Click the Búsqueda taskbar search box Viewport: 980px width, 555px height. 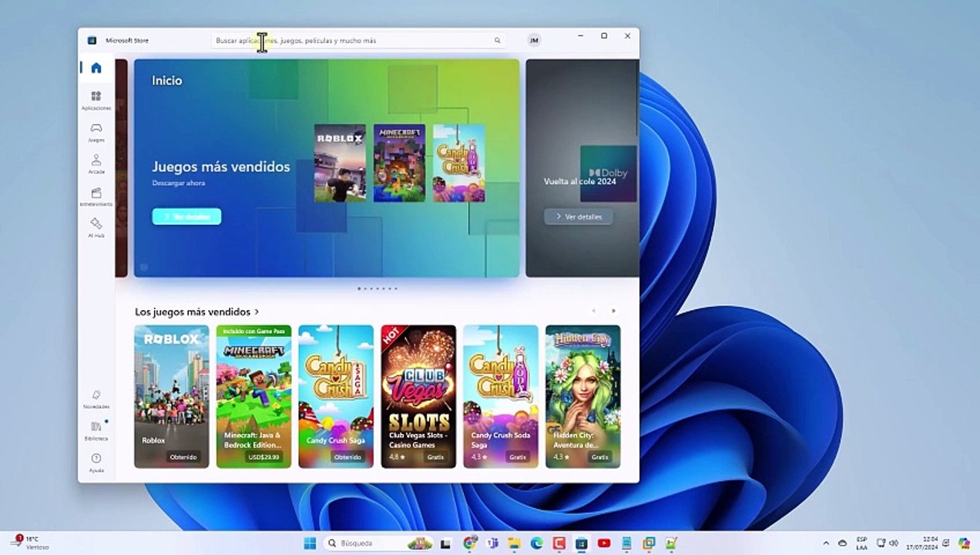(378, 543)
